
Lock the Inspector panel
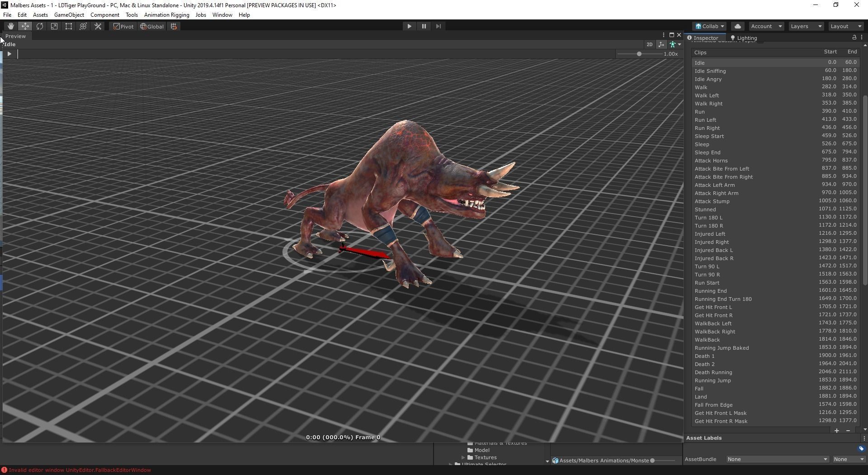click(x=854, y=38)
